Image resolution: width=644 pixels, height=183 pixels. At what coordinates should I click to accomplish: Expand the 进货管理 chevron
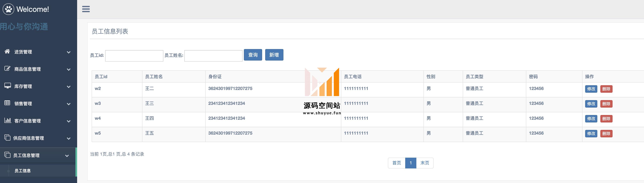pyautogui.click(x=68, y=52)
